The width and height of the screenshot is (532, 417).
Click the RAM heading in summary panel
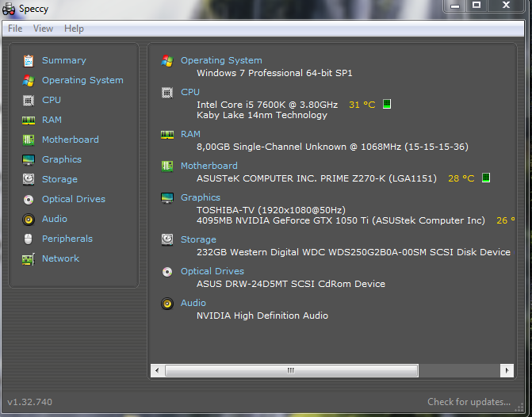190,134
